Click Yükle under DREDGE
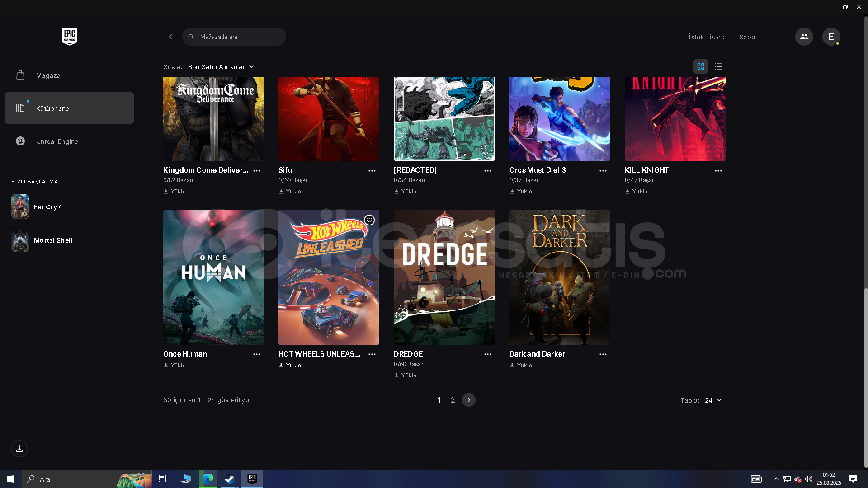The width and height of the screenshot is (868, 488). pos(405,375)
